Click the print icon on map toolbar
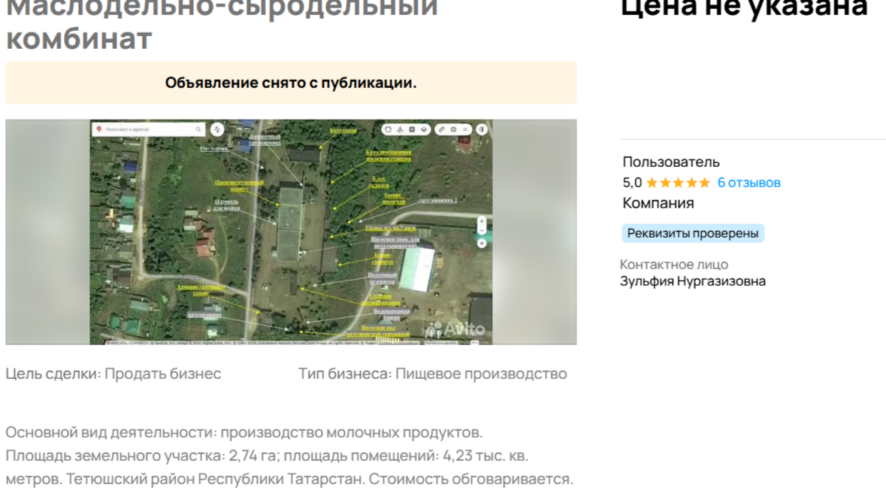 pos(453,129)
